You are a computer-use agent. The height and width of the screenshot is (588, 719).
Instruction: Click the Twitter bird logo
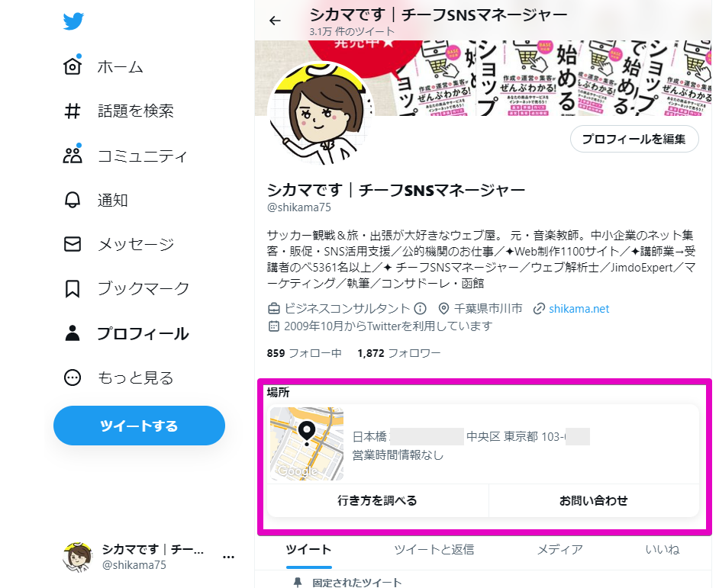point(73,21)
